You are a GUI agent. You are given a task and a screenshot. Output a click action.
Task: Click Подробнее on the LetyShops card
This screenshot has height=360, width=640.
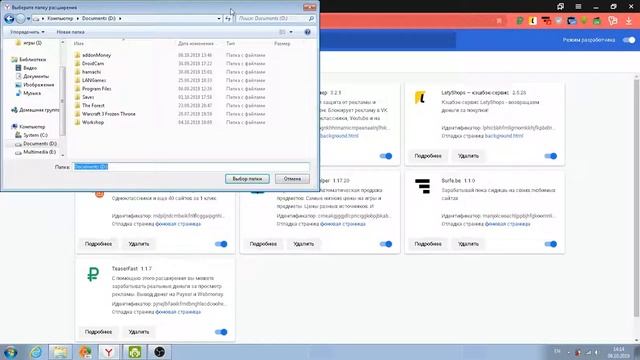click(428, 156)
